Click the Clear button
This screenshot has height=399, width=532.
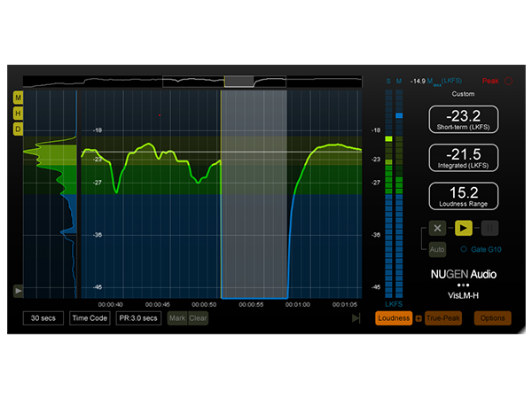[x=198, y=318]
